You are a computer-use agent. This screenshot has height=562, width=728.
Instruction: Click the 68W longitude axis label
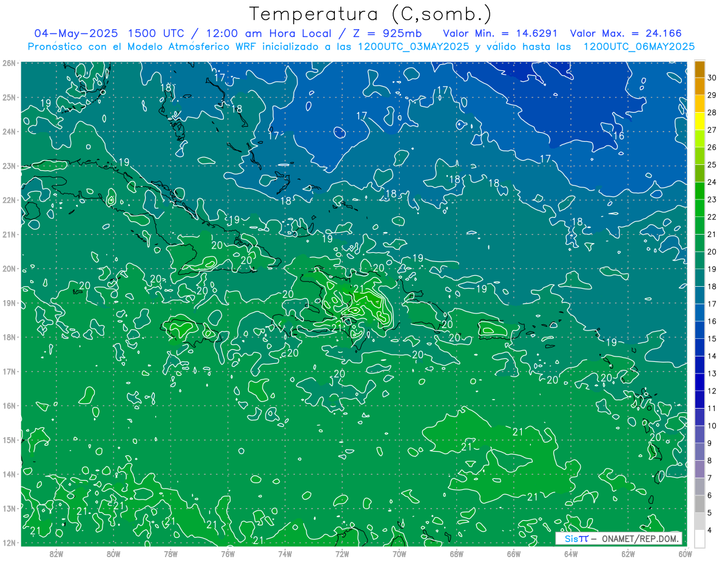(456, 554)
